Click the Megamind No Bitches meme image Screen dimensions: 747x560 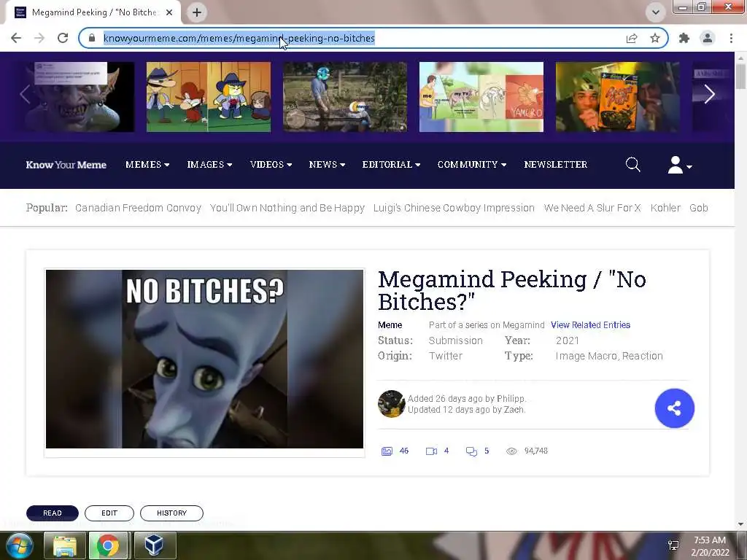[x=204, y=359]
